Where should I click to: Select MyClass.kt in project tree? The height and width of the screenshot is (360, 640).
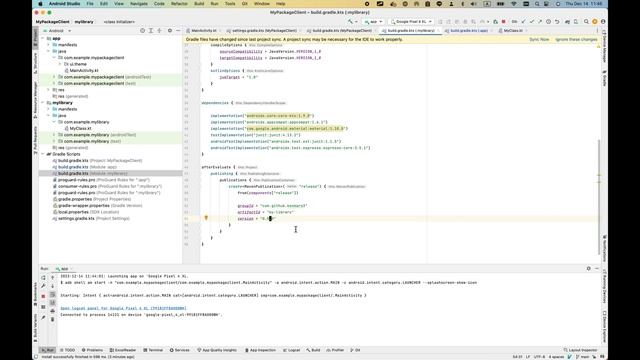80,129
